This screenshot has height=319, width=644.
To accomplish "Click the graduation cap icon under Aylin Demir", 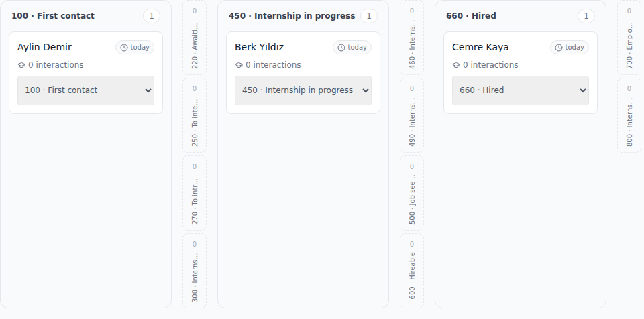I will 21,65.
